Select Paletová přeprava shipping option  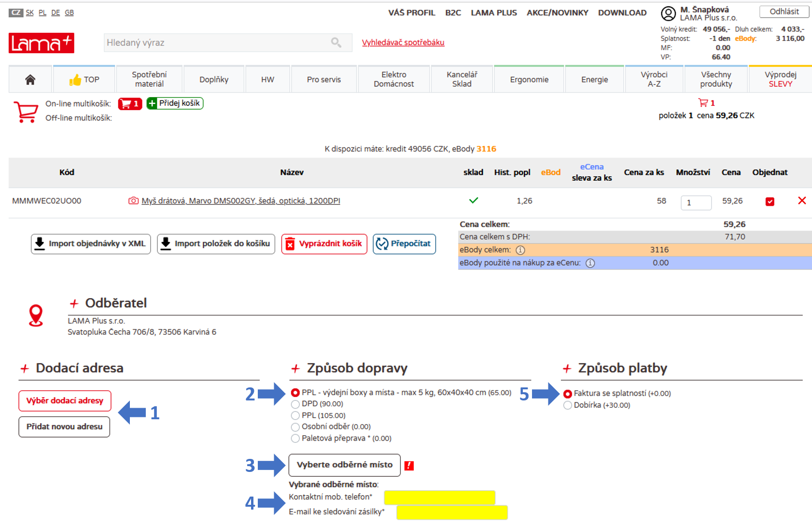tap(295, 439)
